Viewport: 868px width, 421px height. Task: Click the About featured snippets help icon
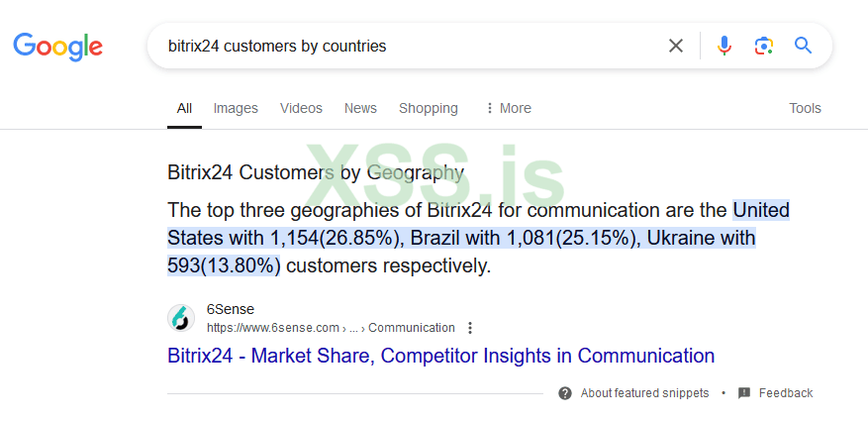coord(565,393)
